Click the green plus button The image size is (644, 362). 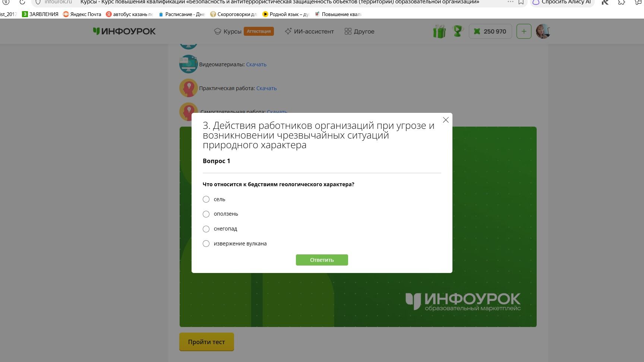(524, 31)
